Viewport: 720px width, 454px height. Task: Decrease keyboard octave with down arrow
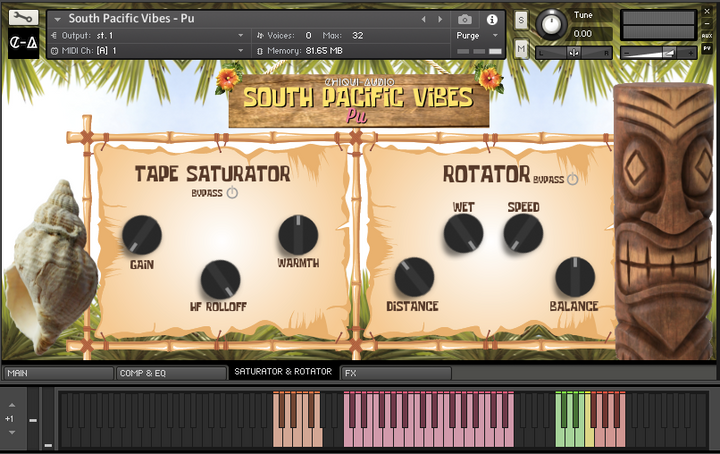(12, 432)
